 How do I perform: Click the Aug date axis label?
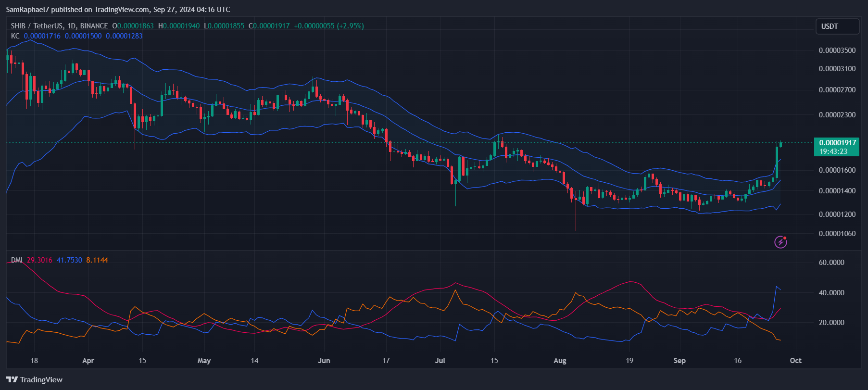560,361
